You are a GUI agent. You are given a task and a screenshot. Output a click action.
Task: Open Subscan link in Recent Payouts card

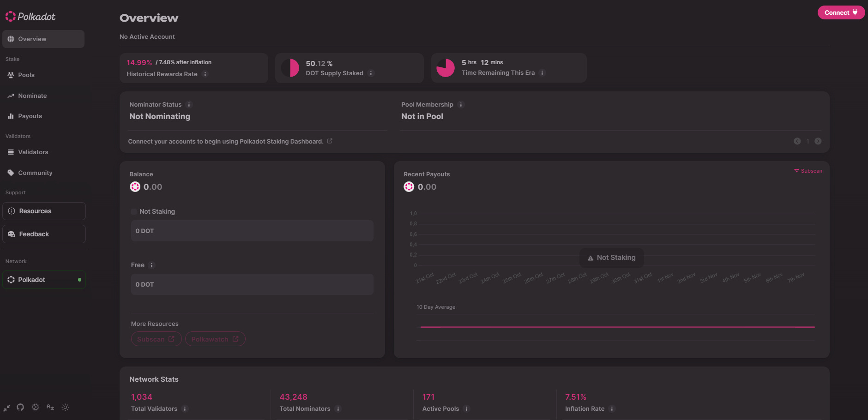click(x=808, y=171)
